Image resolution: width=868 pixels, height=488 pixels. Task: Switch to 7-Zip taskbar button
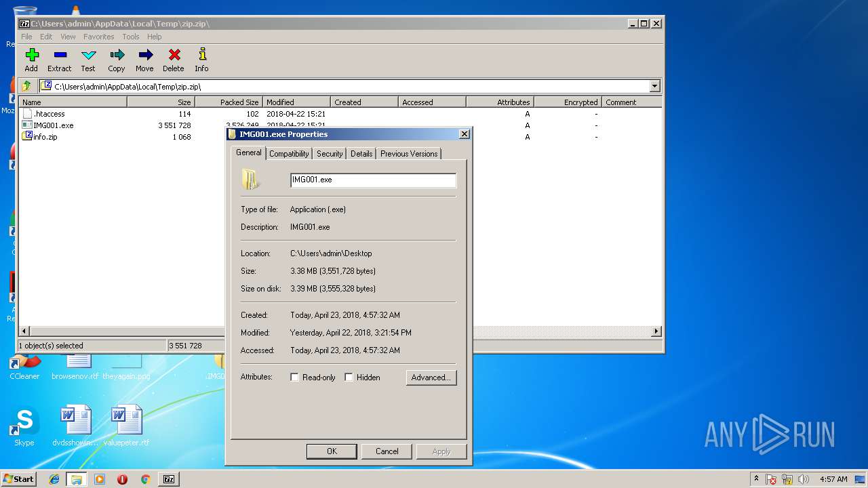coord(169,479)
